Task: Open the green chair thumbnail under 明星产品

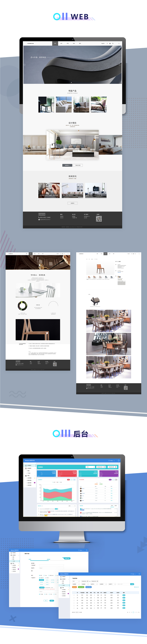Action: click(x=46, y=104)
